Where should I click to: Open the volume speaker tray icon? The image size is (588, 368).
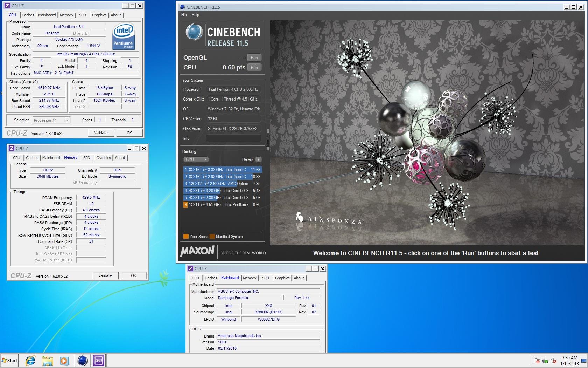pos(553,361)
